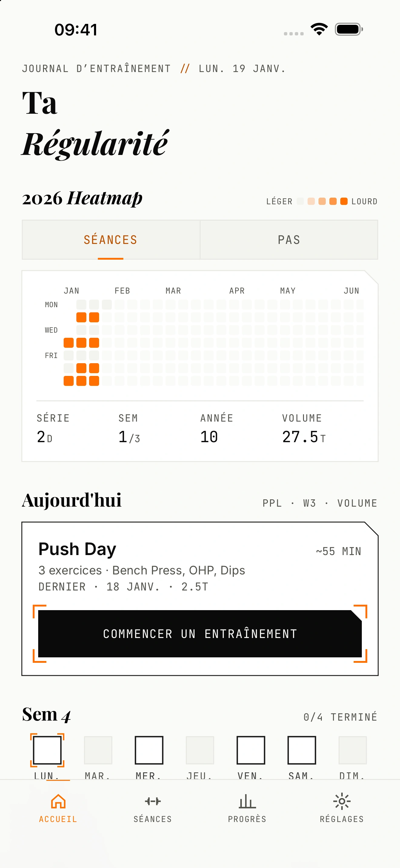The width and height of the screenshot is (400, 868).
Task: Switch to the Pas heatmap tab
Action: [289, 240]
